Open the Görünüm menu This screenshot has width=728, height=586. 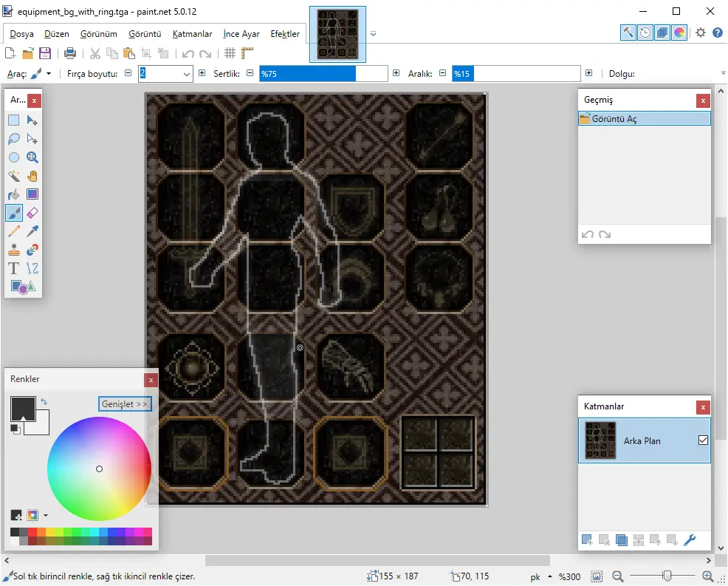click(99, 34)
